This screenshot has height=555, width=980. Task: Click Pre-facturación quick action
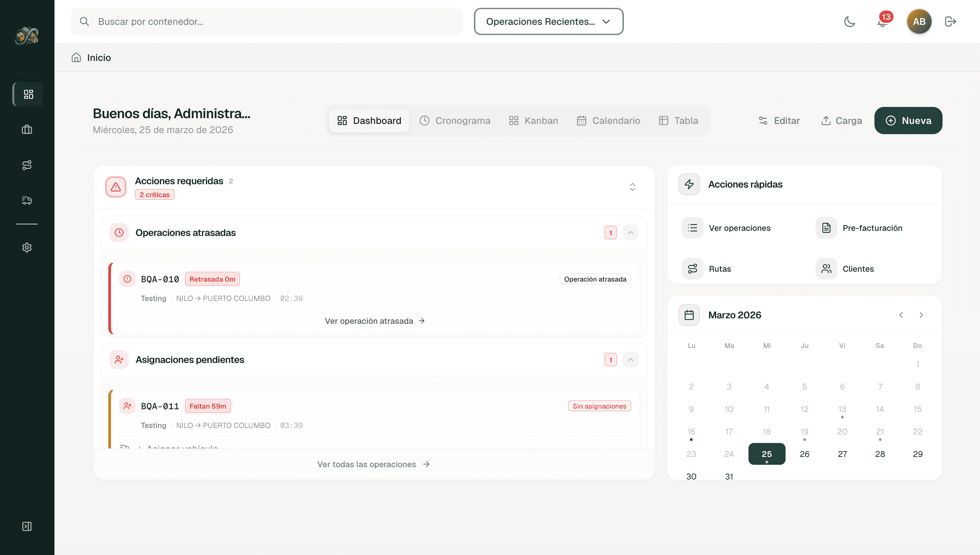tap(859, 228)
